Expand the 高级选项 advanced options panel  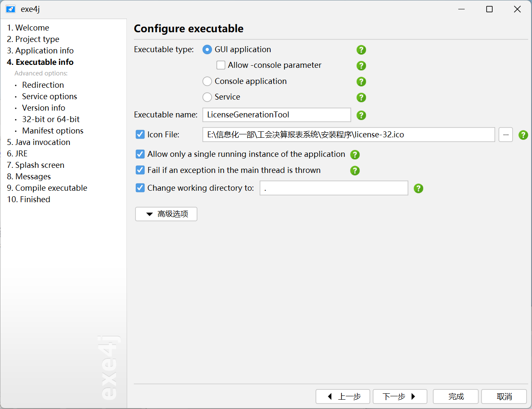coord(166,214)
